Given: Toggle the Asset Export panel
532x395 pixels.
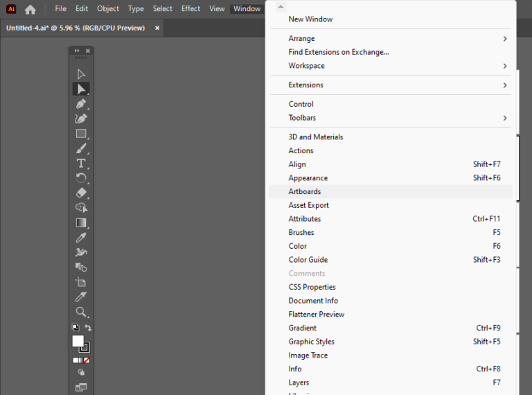Looking at the screenshot, I should [391, 205].
